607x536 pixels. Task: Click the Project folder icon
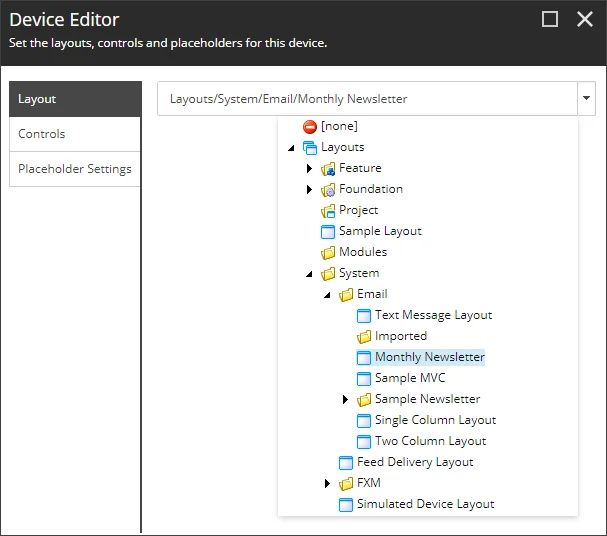point(328,211)
